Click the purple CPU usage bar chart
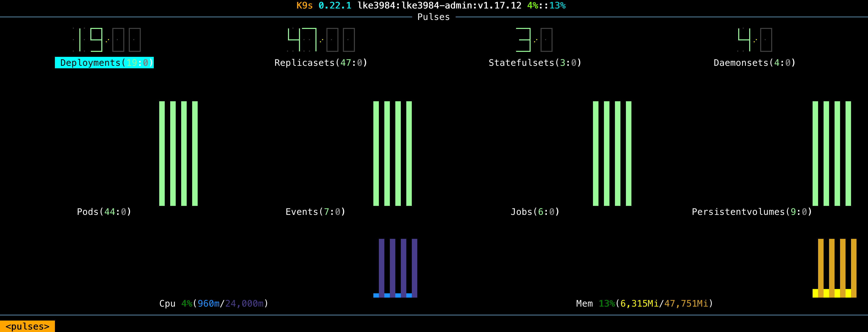Screen dimensions: 868x332 (395, 268)
